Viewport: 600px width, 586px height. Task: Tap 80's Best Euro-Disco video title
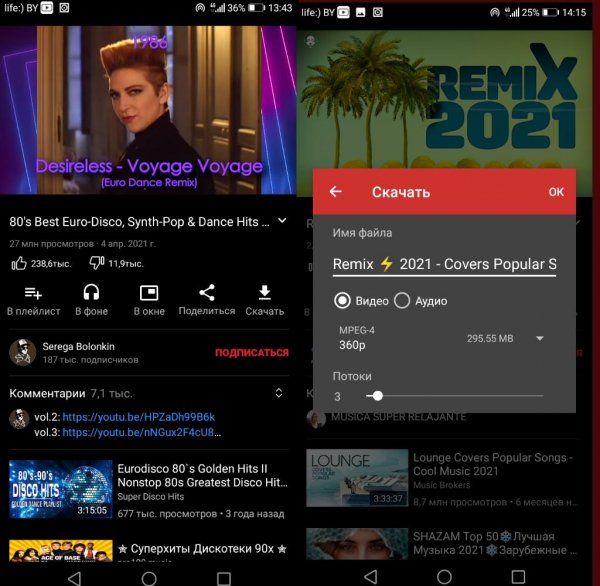(139, 222)
